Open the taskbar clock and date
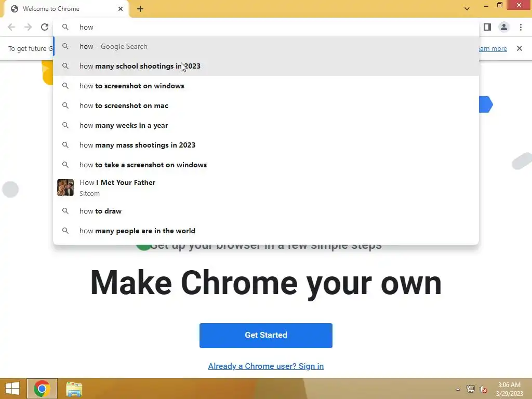 (509, 389)
